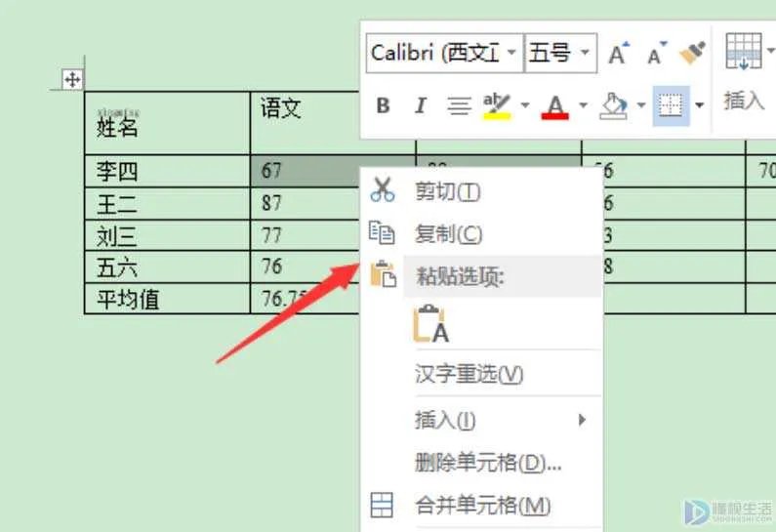Expand the font color dropdown arrow

583,104
